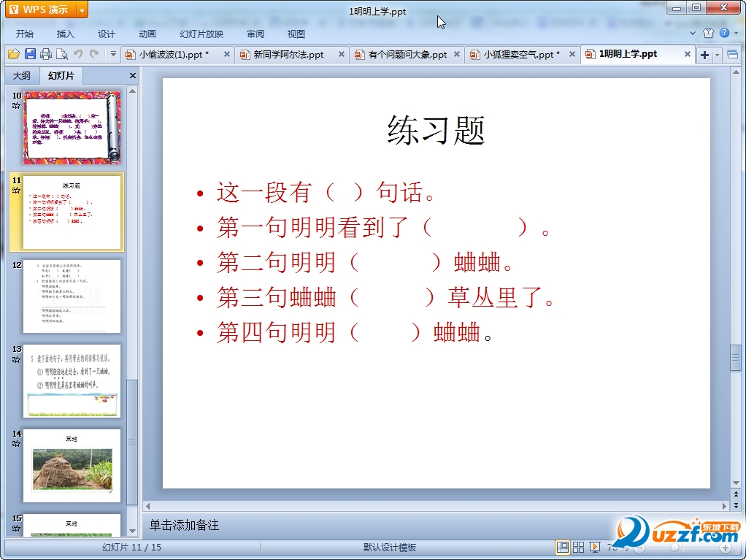Select slide 14 thumbnail with haystack photo
The image size is (746, 560).
72,466
